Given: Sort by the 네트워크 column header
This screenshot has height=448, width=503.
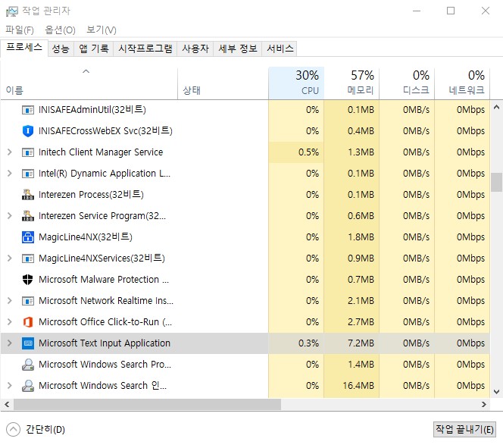Looking at the screenshot, I should tap(462, 83).
